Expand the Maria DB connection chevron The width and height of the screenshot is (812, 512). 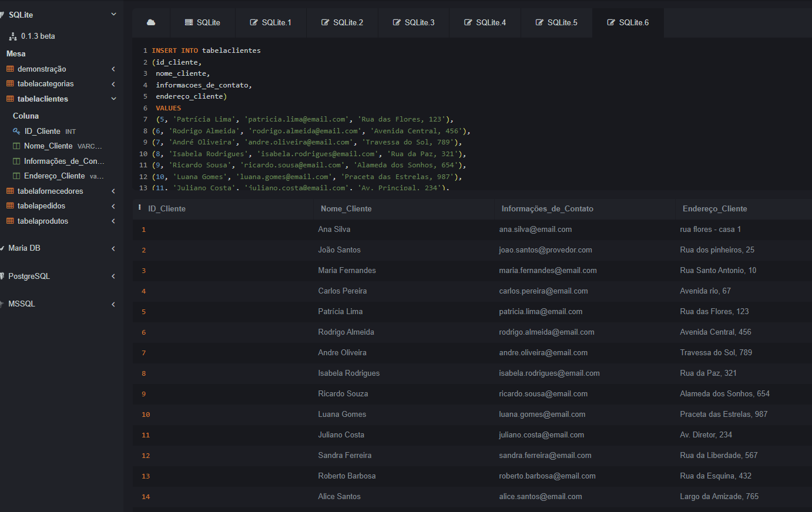[113, 248]
